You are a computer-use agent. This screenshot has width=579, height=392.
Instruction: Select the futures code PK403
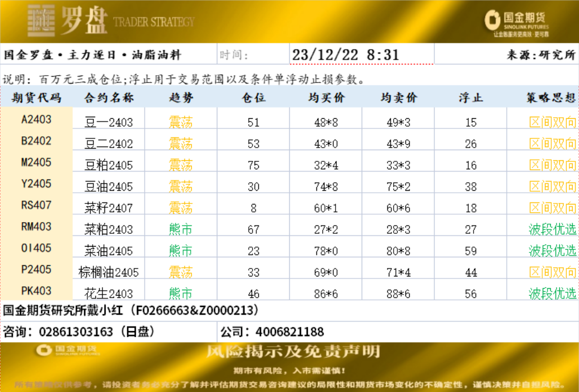(x=36, y=290)
